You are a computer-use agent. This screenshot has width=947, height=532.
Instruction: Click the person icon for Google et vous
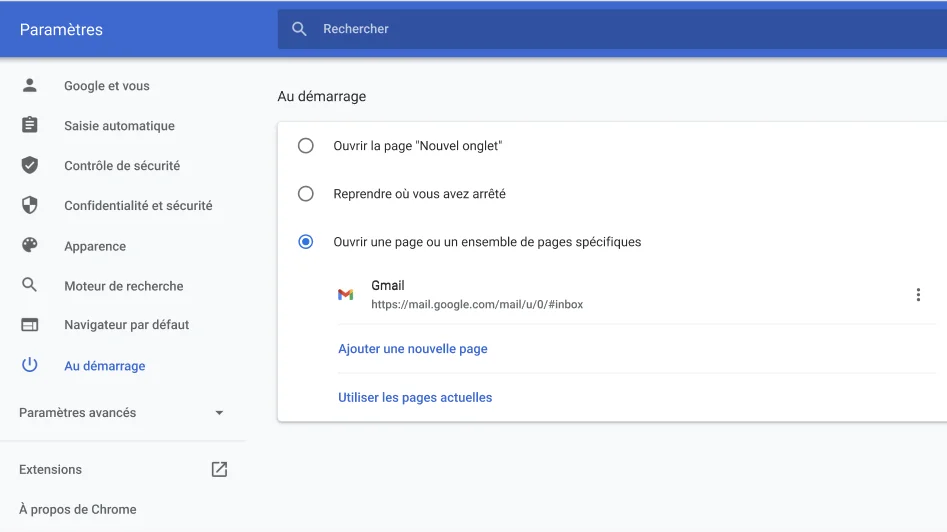pos(30,86)
